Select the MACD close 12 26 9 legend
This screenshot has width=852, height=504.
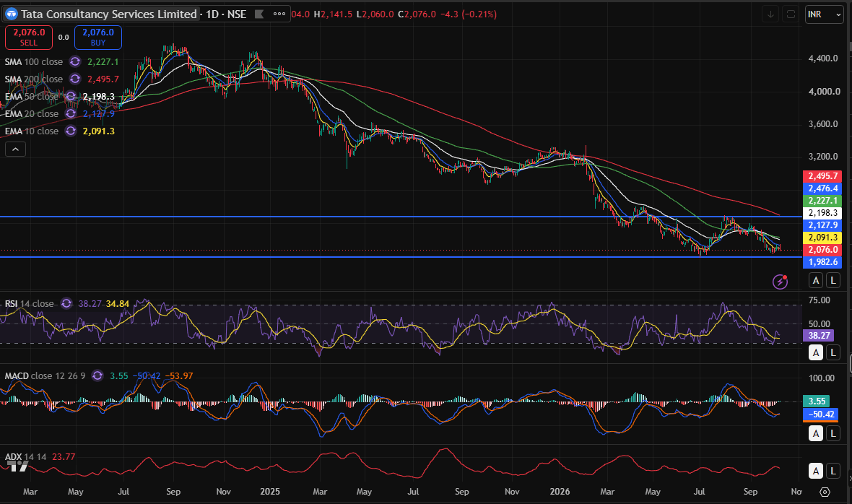pyautogui.click(x=45, y=375)
